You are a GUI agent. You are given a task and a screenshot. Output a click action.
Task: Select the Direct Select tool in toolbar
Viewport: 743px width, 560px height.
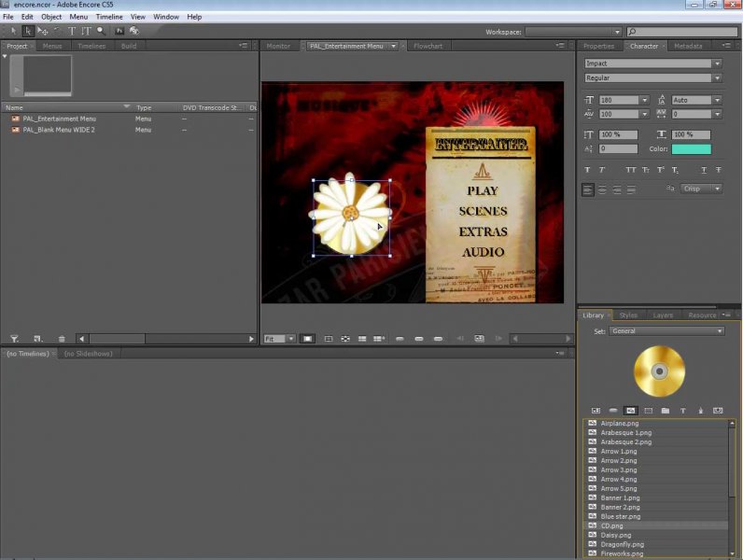28,31
